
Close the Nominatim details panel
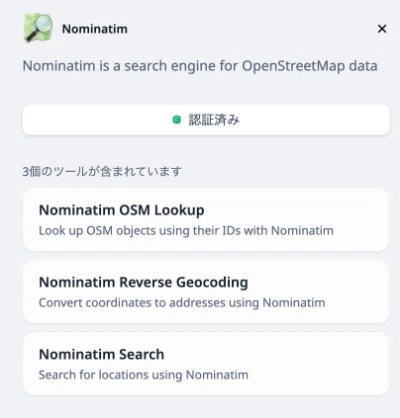pyautogui.click(x=382, y=29)
